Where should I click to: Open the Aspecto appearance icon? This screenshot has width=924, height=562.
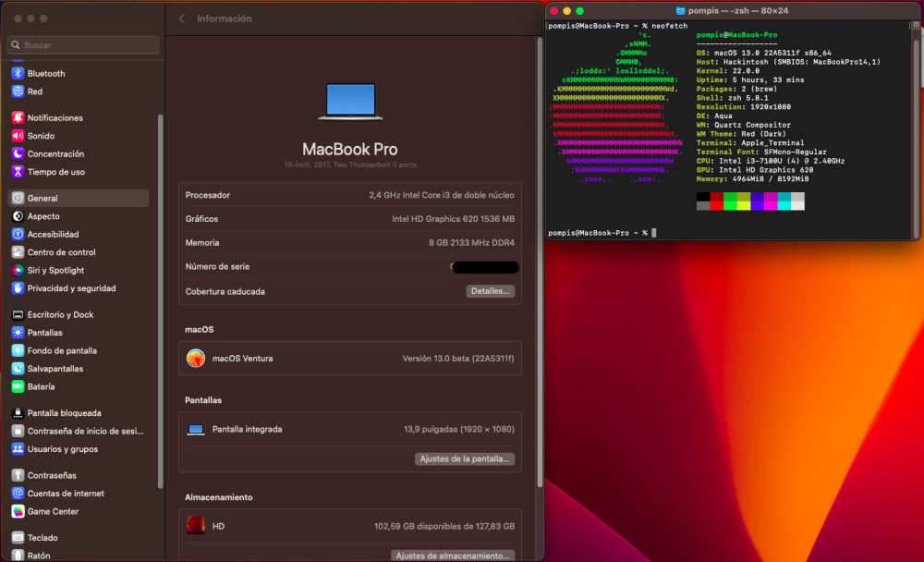18,216
